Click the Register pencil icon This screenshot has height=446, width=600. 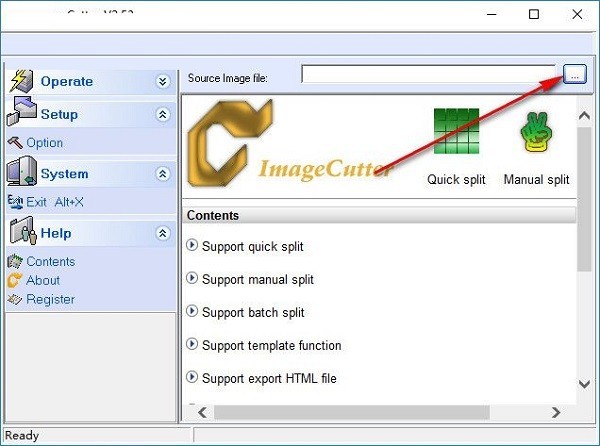tap(15, 299)
